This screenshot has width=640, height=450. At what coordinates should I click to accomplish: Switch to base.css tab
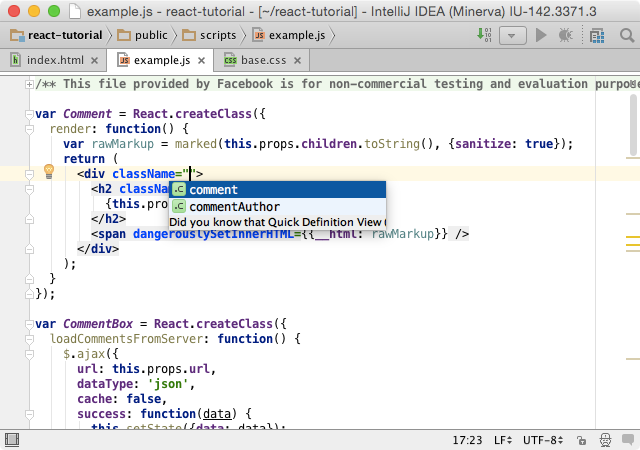263,60
